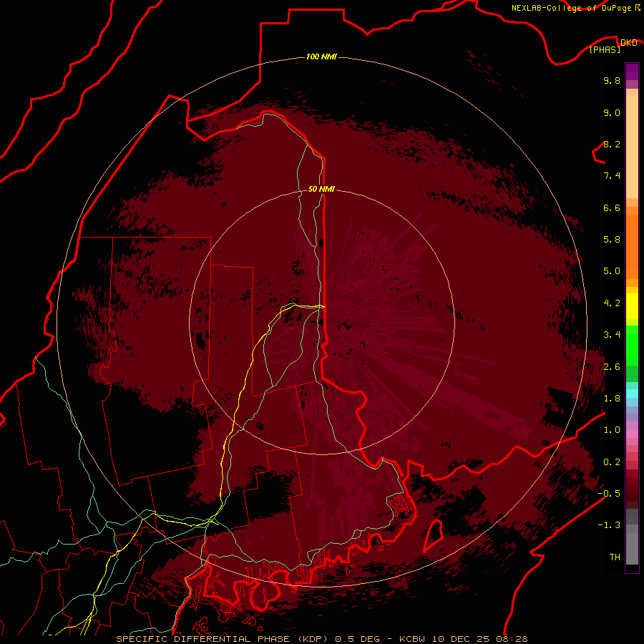Click the "100 NMI" range ring label

click(321, 57)
